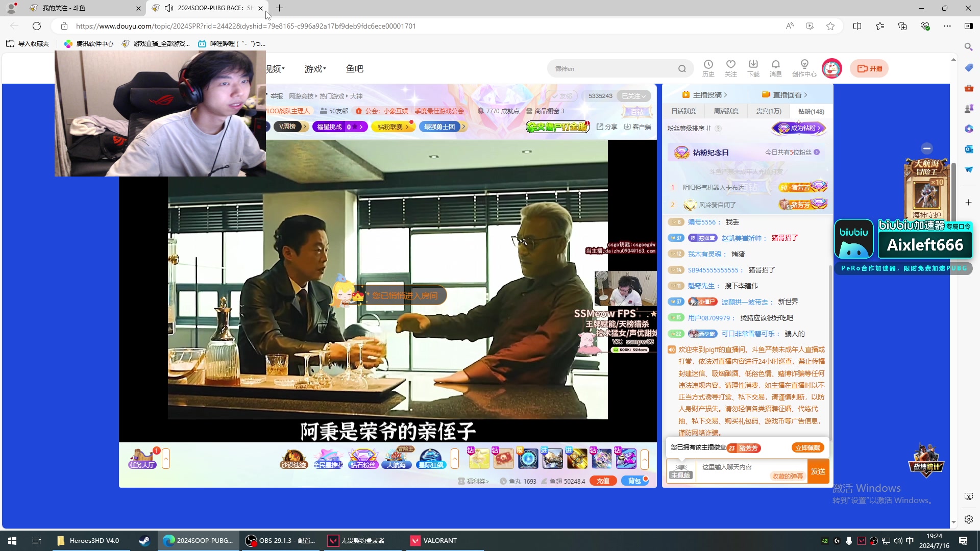Open Steam from the taskbar
The height and width of the screenshot is (551, 980).
coord(144,541)
